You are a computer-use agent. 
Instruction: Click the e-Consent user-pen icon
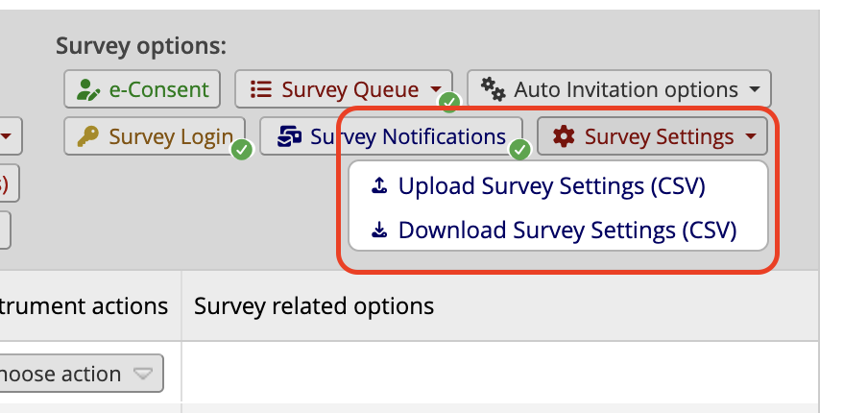(x=88, y=90)
